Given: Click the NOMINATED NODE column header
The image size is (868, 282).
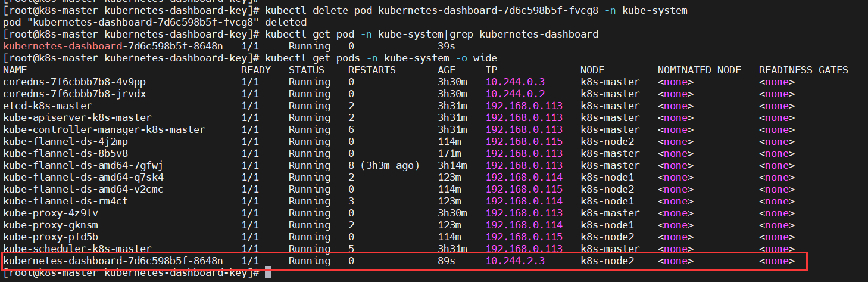Looking at the screenshot, I should (x=700, y=70).
